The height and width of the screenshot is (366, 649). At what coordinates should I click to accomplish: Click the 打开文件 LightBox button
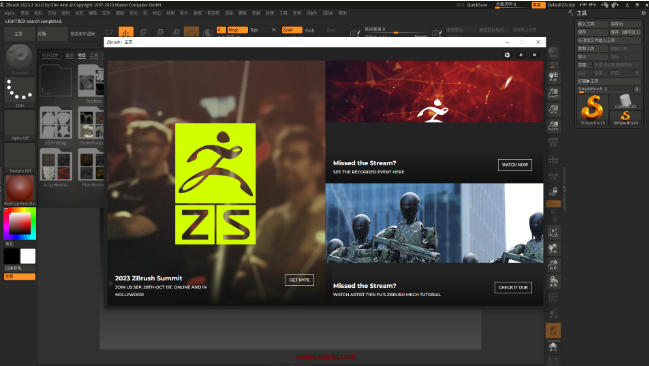50,55
